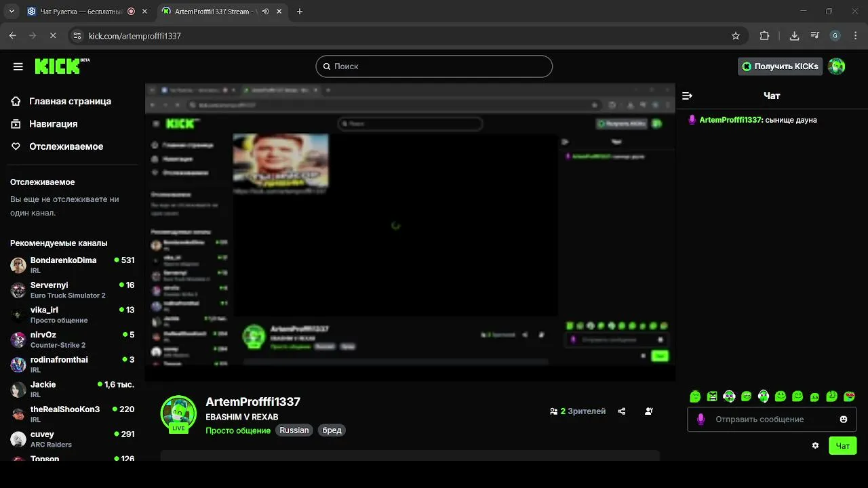Image resolution: width=868 pixels, height=488 pixels.
Task: Open Chrome media controls icon
Action: [x=814, y=36]
